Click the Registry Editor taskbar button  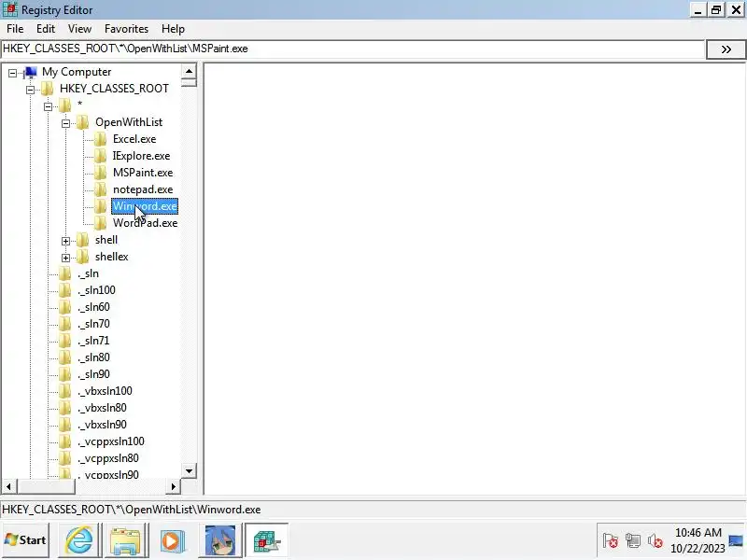tap(267, 540)
